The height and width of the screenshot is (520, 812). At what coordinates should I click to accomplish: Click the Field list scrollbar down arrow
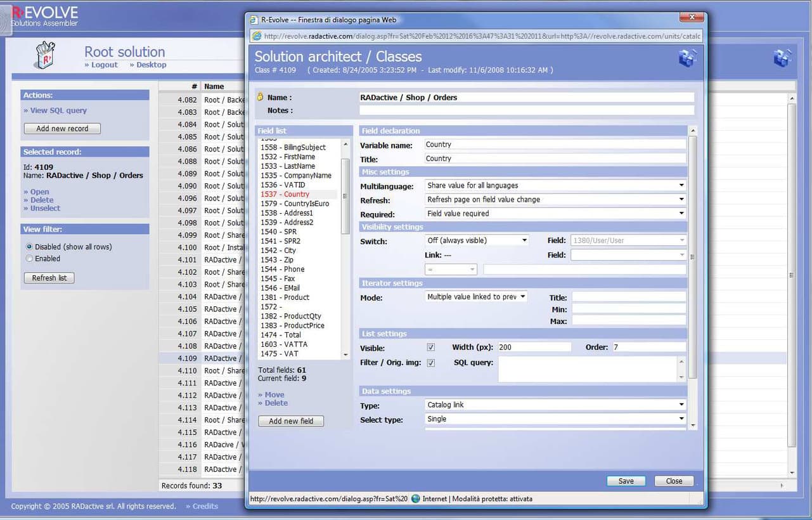point(345,355)
